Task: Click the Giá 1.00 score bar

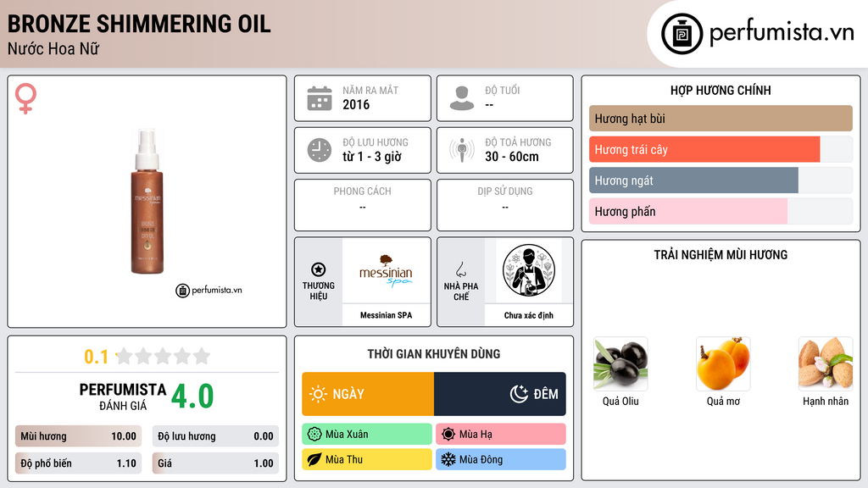Action: pyautogui.click(x=215, y=463)
